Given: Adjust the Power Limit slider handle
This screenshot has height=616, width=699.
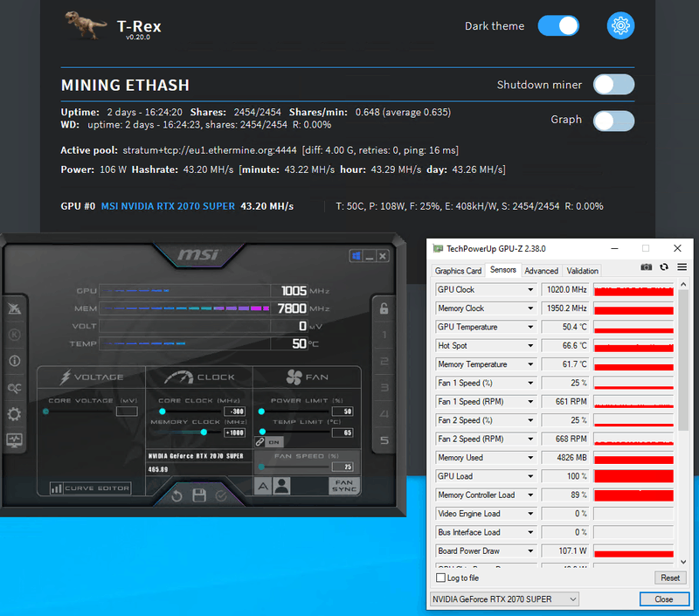Looking at the screenshot, I should coord(261,411).
